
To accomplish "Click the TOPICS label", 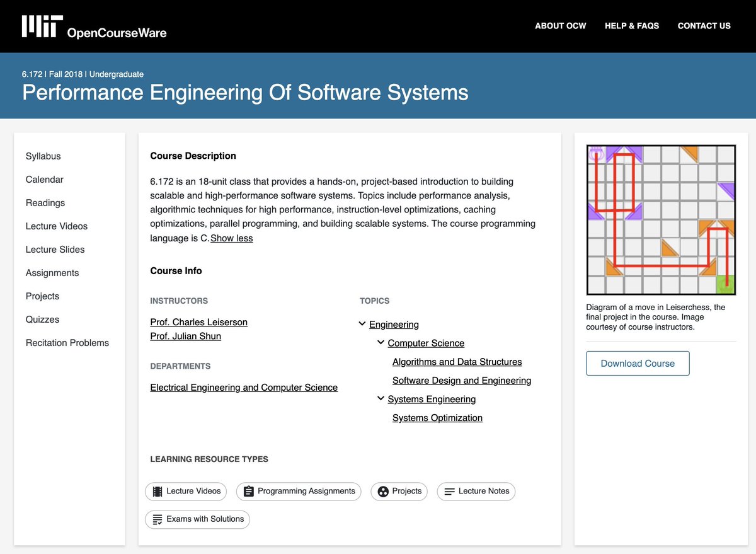I will point(375,301).
